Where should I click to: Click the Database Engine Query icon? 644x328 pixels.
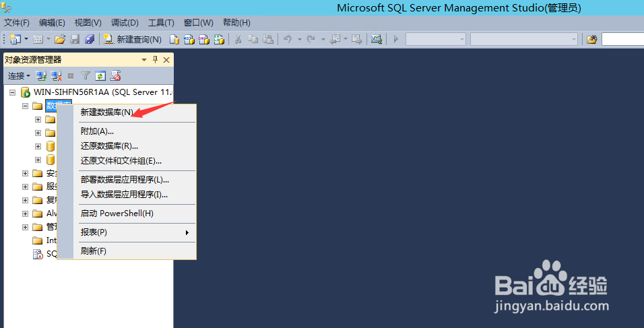[174, 40]
